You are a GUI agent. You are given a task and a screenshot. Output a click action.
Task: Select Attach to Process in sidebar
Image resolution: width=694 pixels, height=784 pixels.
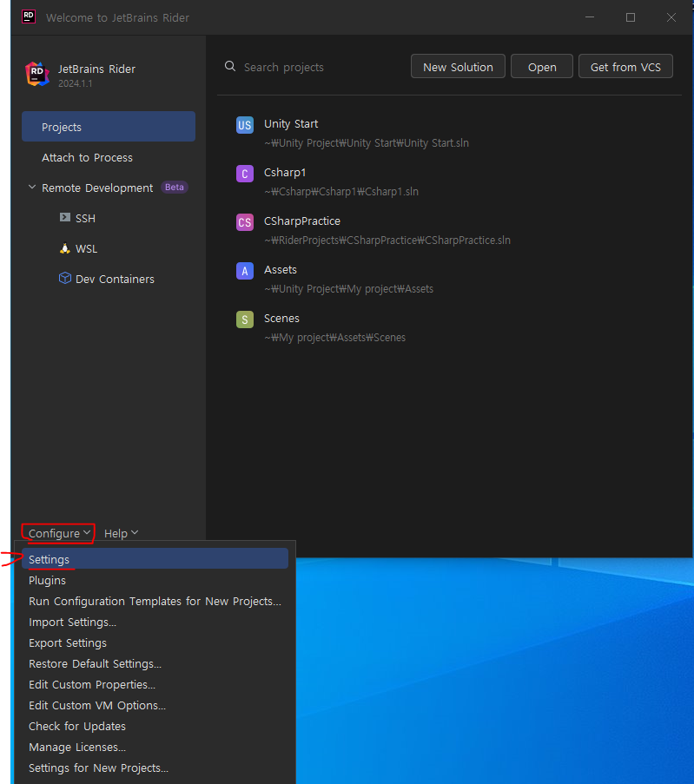coord(109,157)
